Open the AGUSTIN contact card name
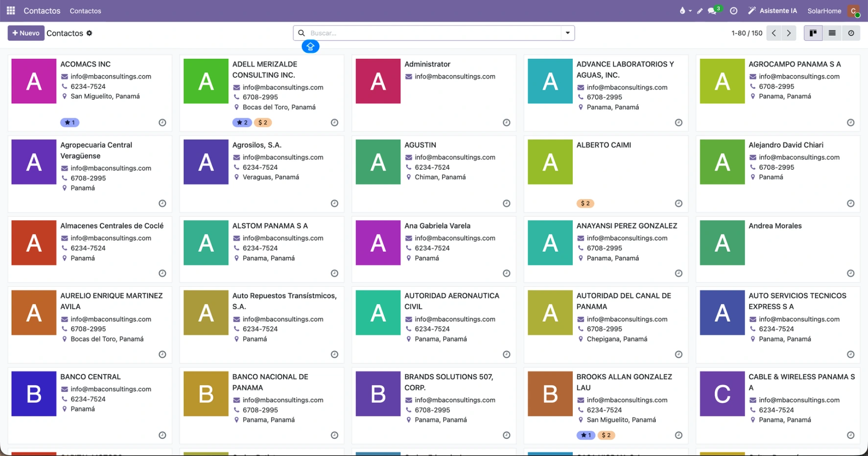Image resolution: width=868 pixels, height=456 pixels. pos(420,145)
